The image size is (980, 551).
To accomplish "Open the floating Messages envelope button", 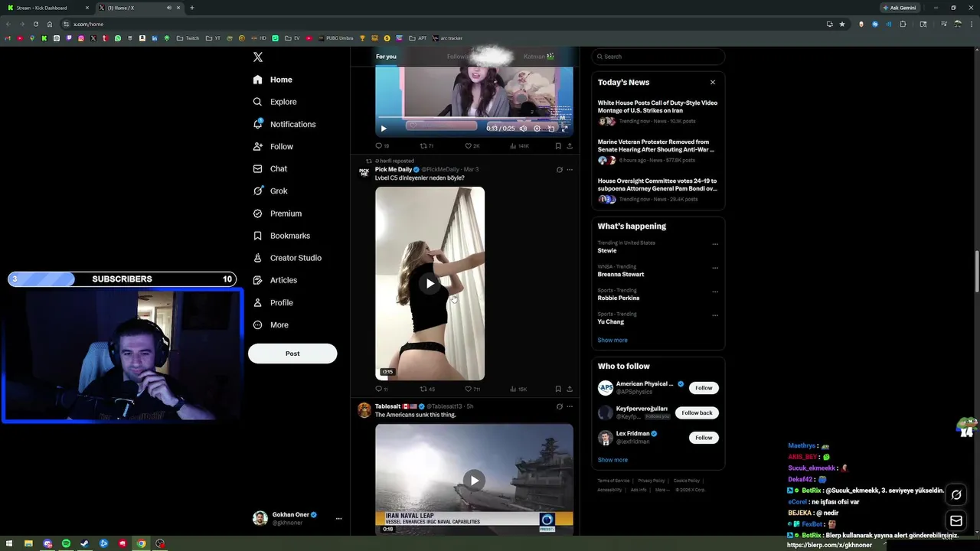I will (x=956, y=521).
